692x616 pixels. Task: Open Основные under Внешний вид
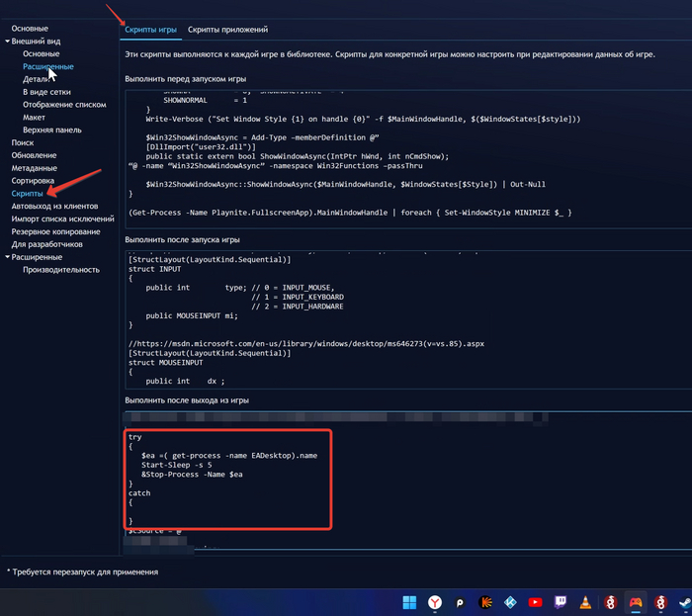coord(42,53)
